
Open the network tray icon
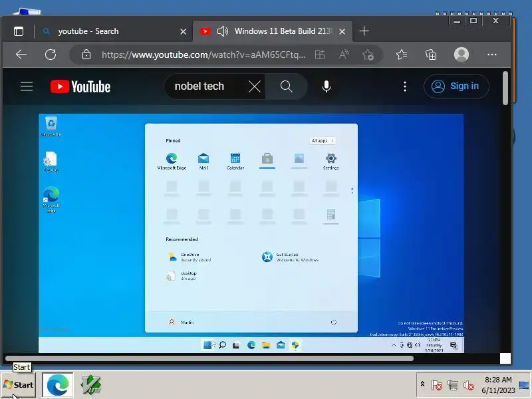[x=453, y=385]
